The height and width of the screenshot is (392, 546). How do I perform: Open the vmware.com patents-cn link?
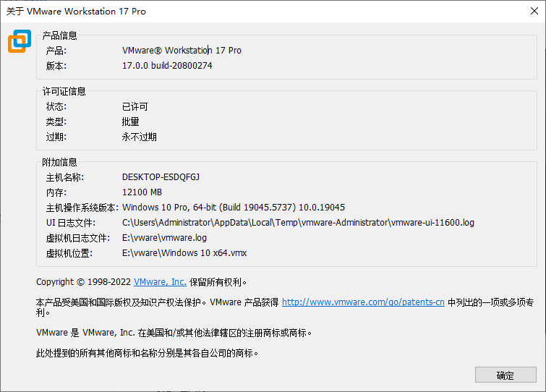[363, 302]
